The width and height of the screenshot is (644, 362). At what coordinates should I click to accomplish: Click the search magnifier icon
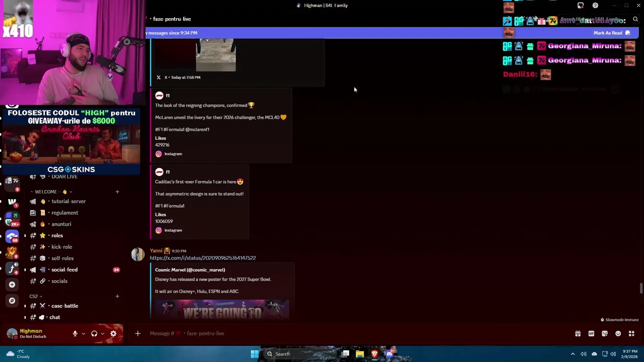point(635,19)
